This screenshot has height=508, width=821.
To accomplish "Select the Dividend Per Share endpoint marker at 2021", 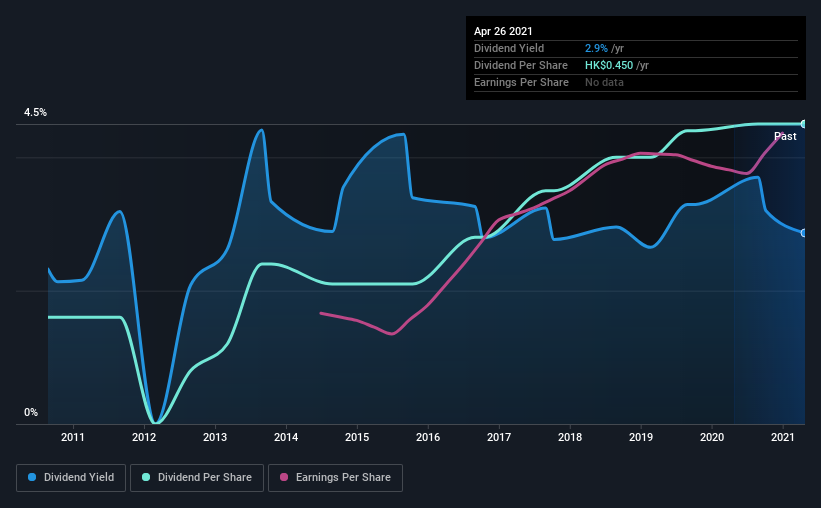I will pyautogui.click(x=803, y=124).
